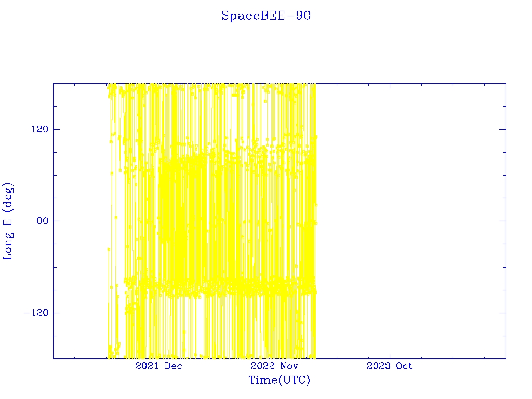Select the "Long E (deg)" y-axis label
The image size is (532, 399).
[x=8, y=221]
